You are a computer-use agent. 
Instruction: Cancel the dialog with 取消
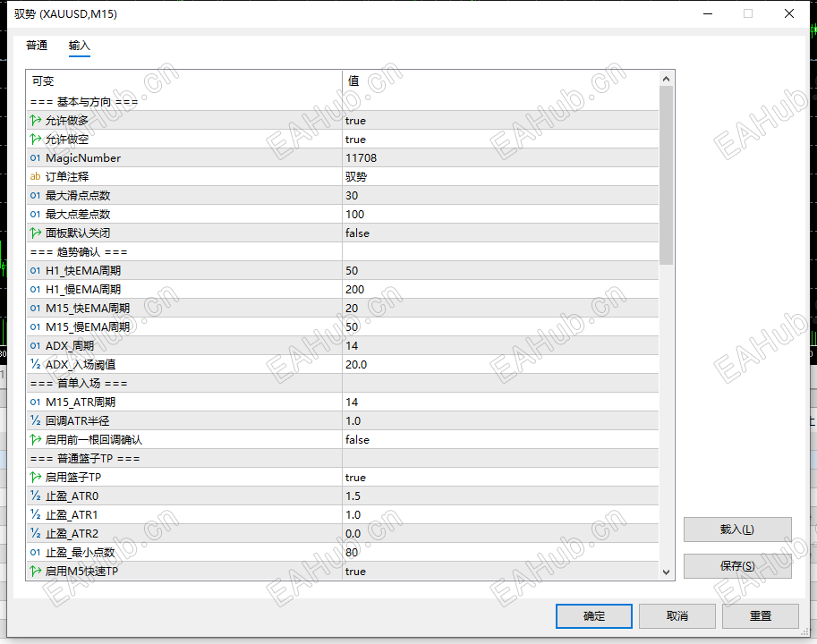pos(677,616)
